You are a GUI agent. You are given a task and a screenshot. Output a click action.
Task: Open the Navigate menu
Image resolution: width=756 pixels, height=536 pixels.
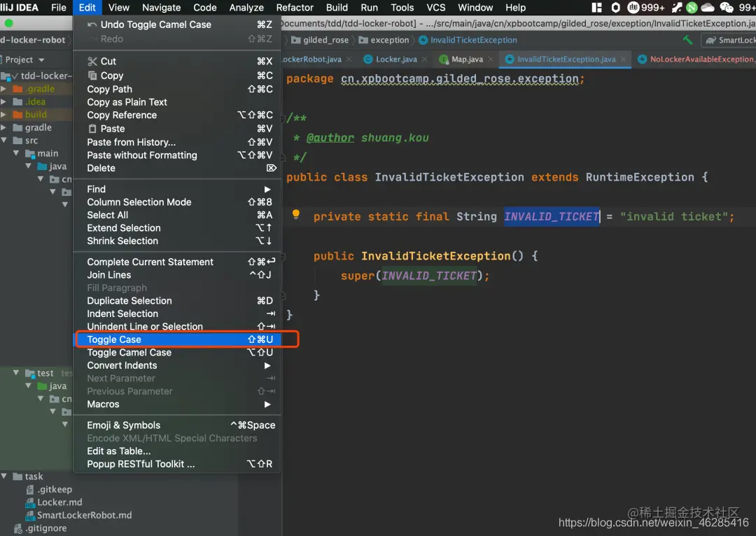pos(161,7)
